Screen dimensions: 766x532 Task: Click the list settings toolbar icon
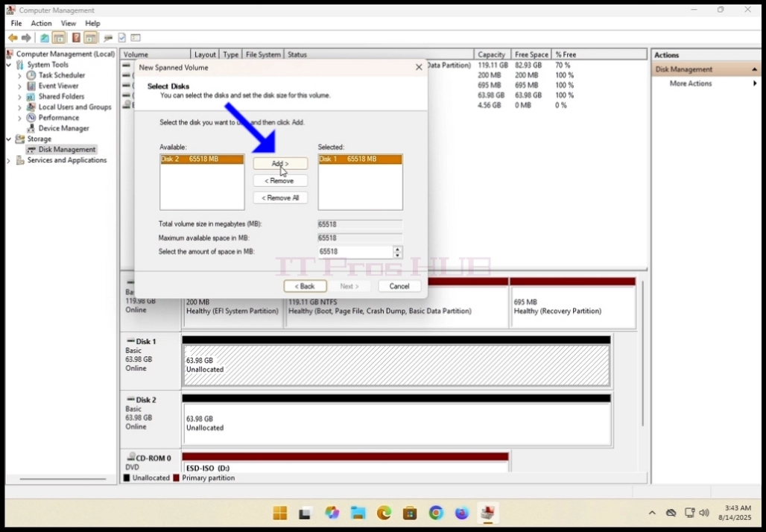(x=136, y=37)
